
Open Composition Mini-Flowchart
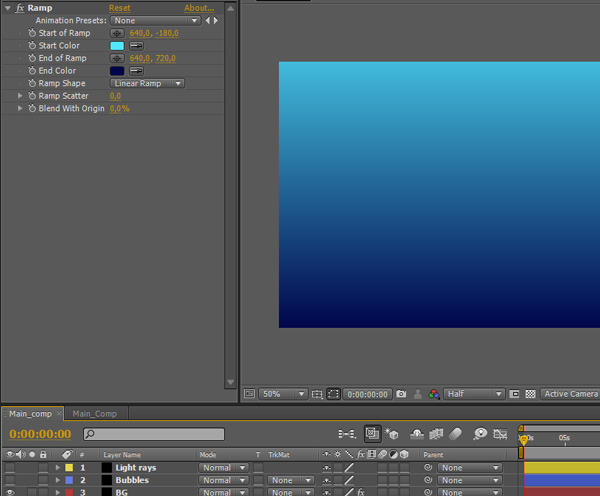(x=347, y=434)
